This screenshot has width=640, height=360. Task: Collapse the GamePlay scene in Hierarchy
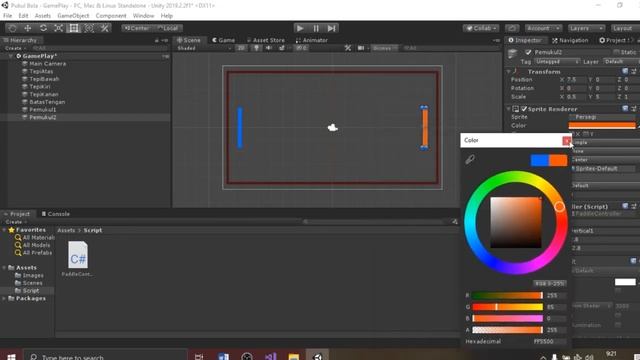pyautogui.click(x=11, y=56)
